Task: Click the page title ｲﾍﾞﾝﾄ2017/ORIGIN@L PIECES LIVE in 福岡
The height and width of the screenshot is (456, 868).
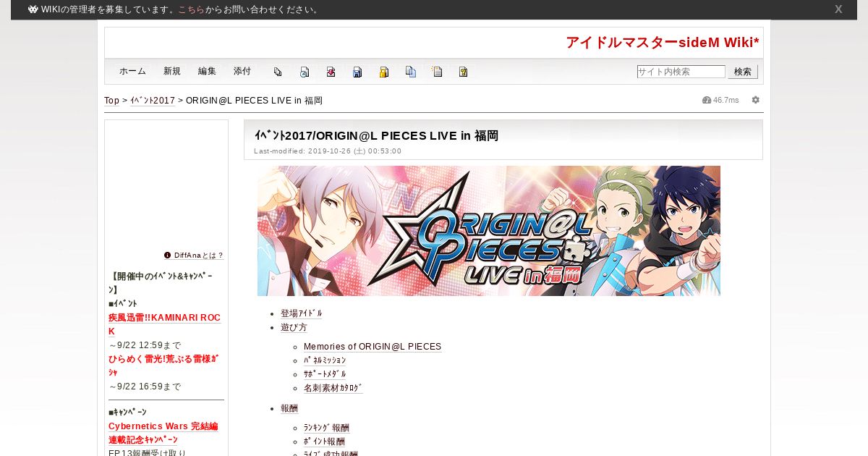Action: point(376,135)
